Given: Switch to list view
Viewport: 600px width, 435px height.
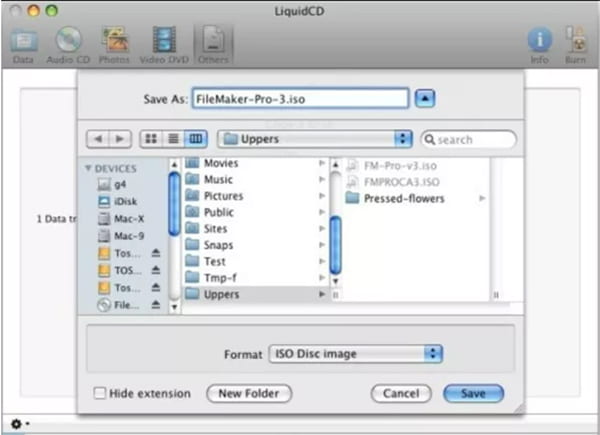Looking at the screenshot, I should pyautogui.click(x=173, y=139).
